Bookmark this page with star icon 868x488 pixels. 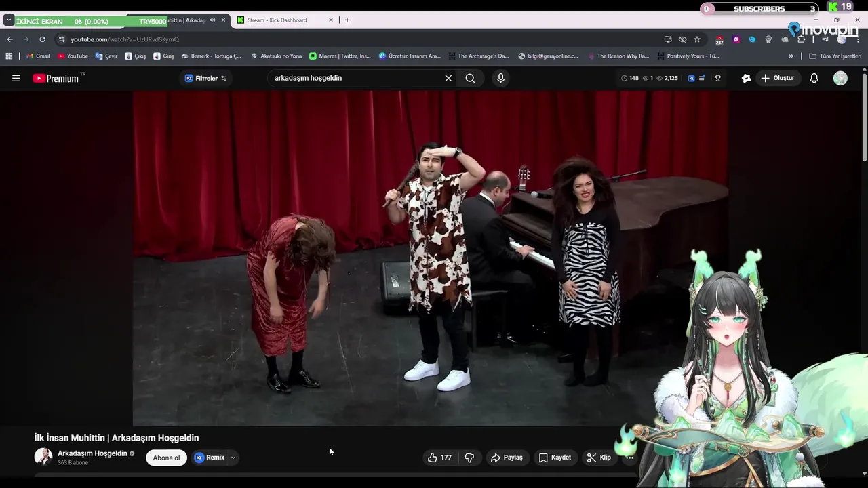click(697, 39)
